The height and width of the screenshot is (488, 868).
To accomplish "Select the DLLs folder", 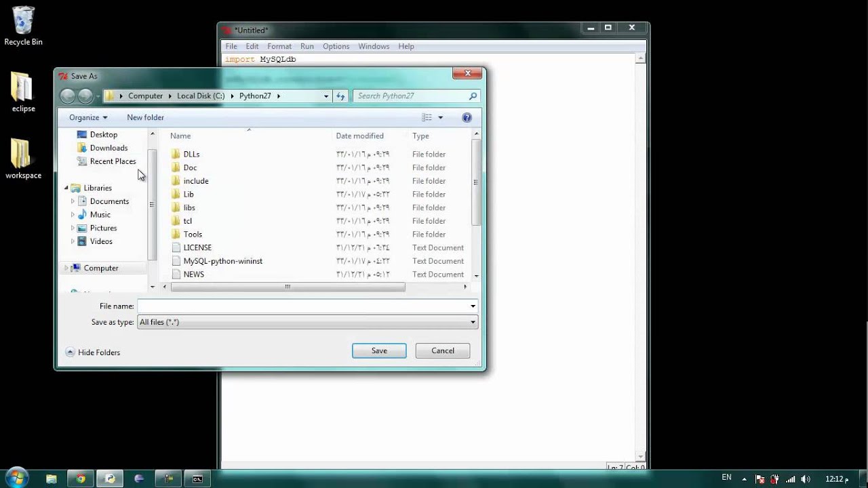I will tap(191, 154).
